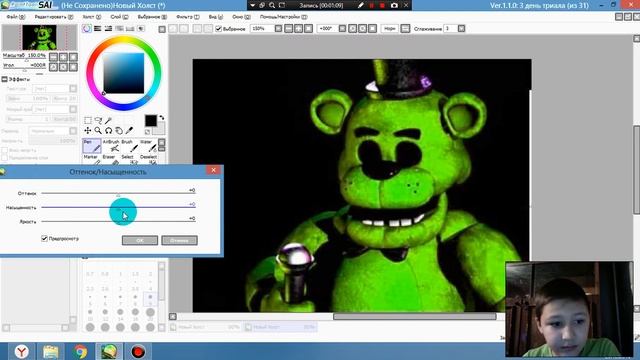Collapse the Эффекты section
640x360 pixels.
[x=4, y=79]
